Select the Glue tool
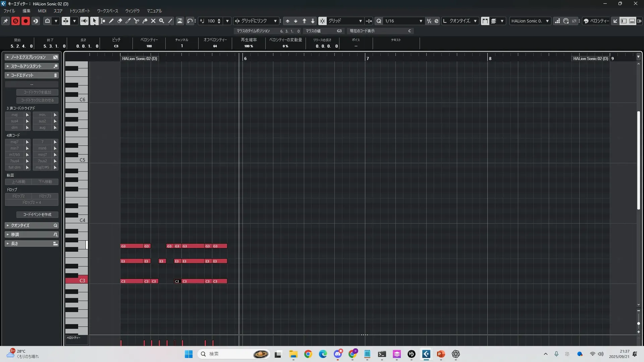 (x=145, y=21)
